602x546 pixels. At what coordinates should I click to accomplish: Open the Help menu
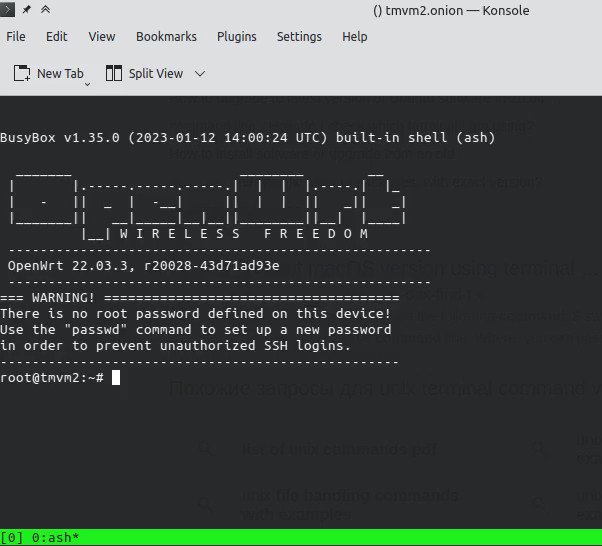(355, 36)
